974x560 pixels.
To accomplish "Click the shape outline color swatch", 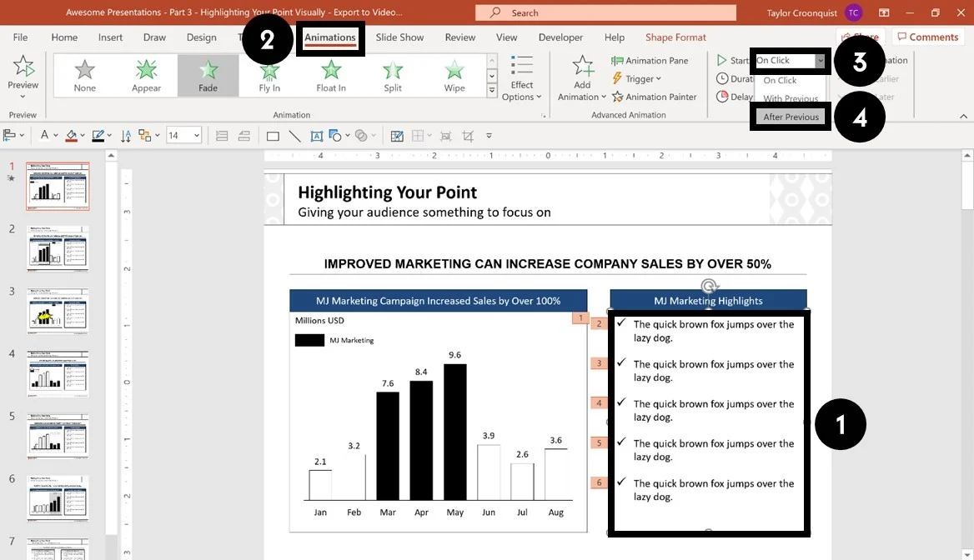I will [98, 135].
